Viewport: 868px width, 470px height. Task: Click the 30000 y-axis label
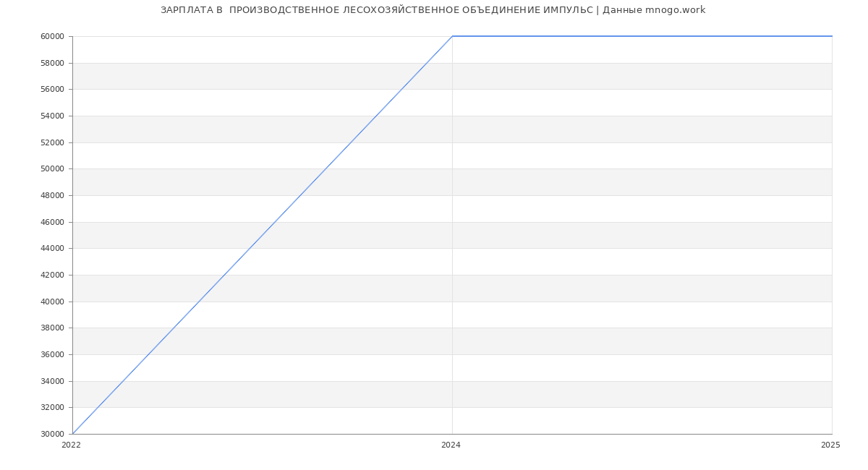[53, 435]
